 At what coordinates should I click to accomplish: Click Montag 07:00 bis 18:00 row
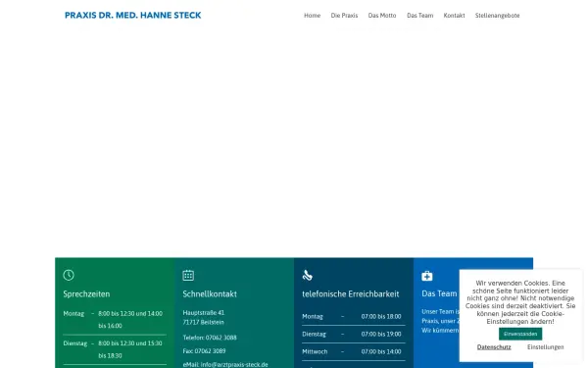click(x=354, y=317)
